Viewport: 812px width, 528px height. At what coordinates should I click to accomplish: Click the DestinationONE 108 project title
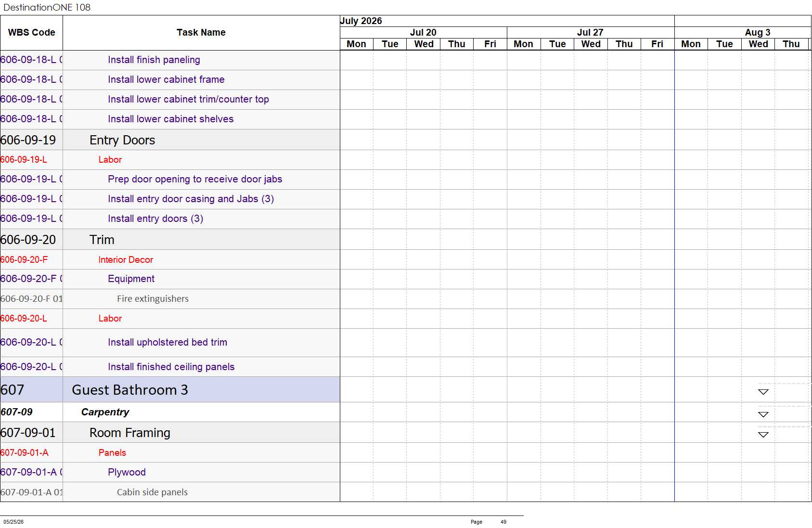pos(47,7)
